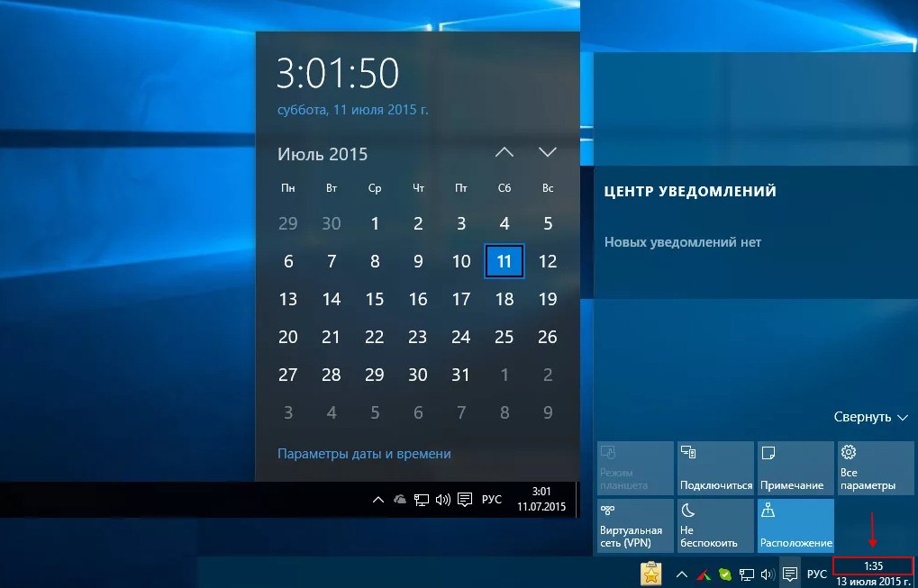This screenshot has width=918, height=588.
Task: Select day 21 in the calendar
Action: click(332, 337)
